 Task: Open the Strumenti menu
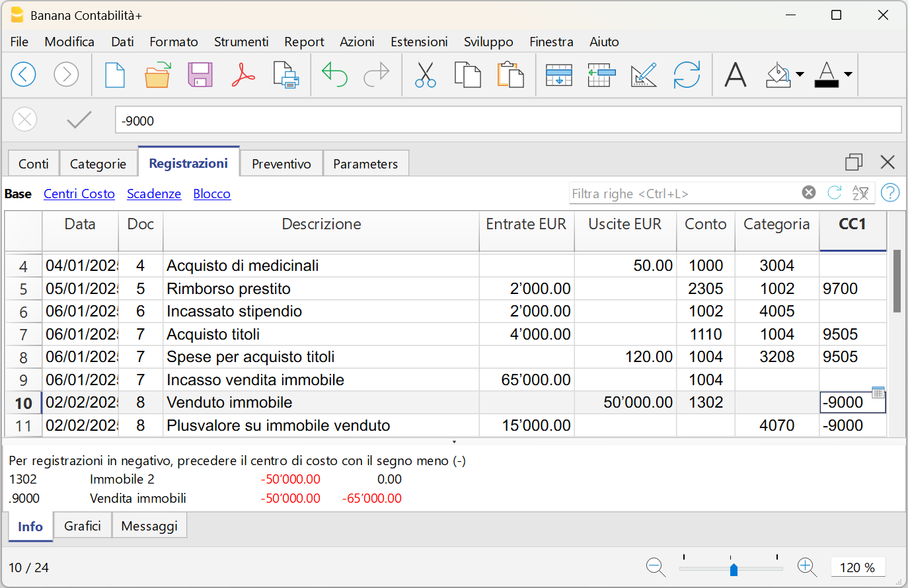coord(241,42)
